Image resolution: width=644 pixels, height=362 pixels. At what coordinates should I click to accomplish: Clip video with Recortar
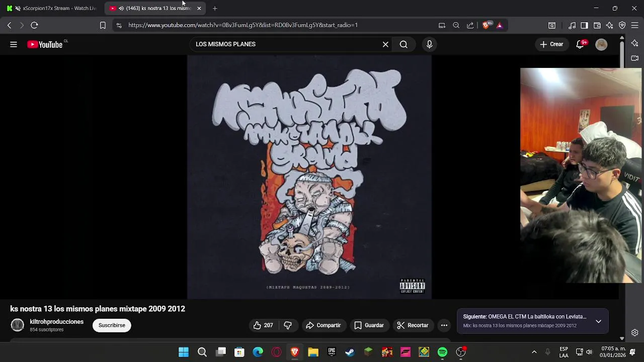click(413, 325)
